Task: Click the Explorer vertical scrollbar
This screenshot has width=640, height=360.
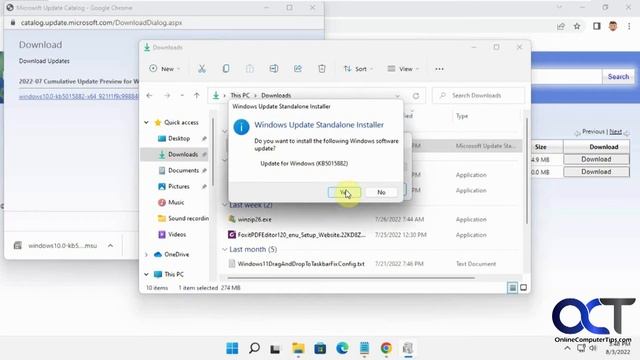Action: coord(527,171)
